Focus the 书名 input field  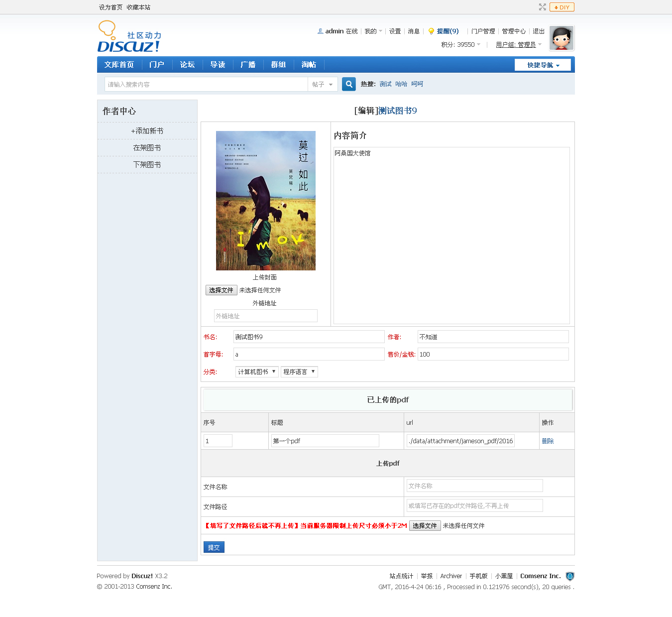click(x=309, y=337)
